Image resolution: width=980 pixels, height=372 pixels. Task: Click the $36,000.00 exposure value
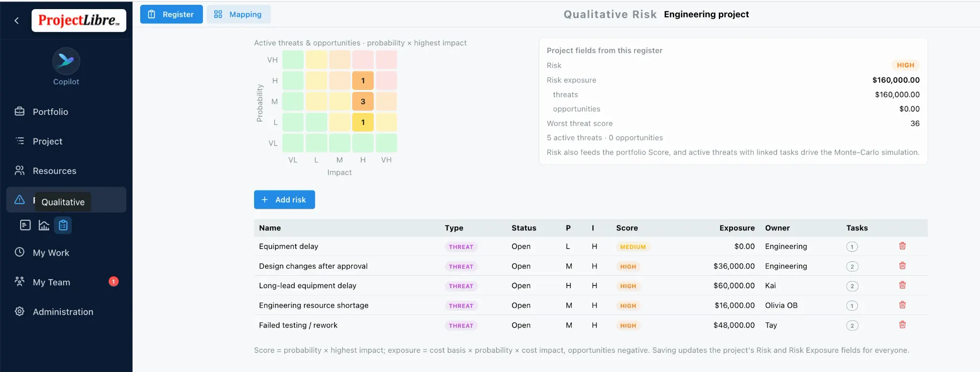coord(734,266)
